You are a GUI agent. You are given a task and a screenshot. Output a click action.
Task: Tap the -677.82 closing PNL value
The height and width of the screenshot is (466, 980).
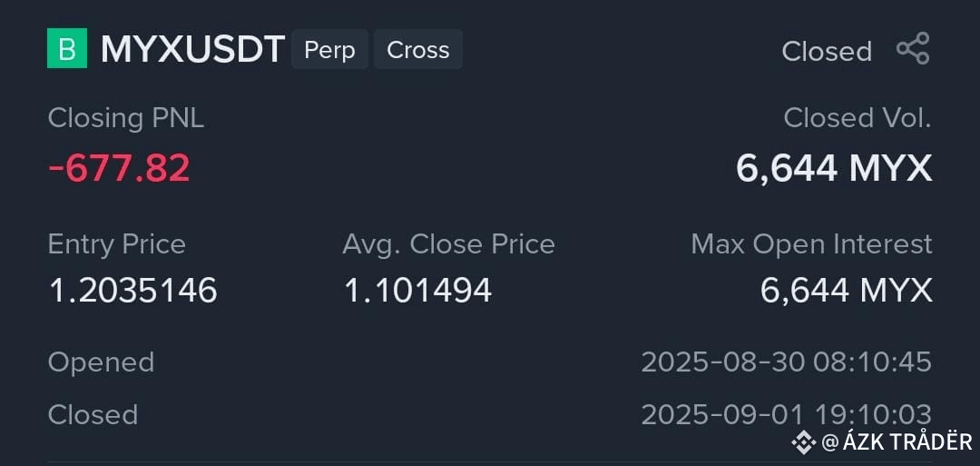click(119, 168)
